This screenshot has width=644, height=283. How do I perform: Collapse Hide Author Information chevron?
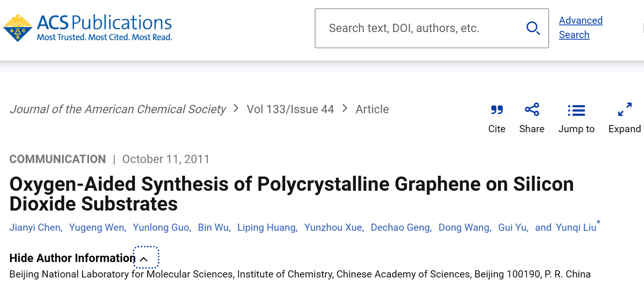coord(144,259)
